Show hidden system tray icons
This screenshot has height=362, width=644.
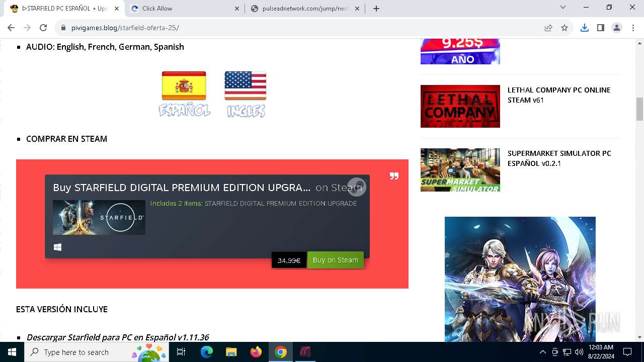[x=542, y=352]
